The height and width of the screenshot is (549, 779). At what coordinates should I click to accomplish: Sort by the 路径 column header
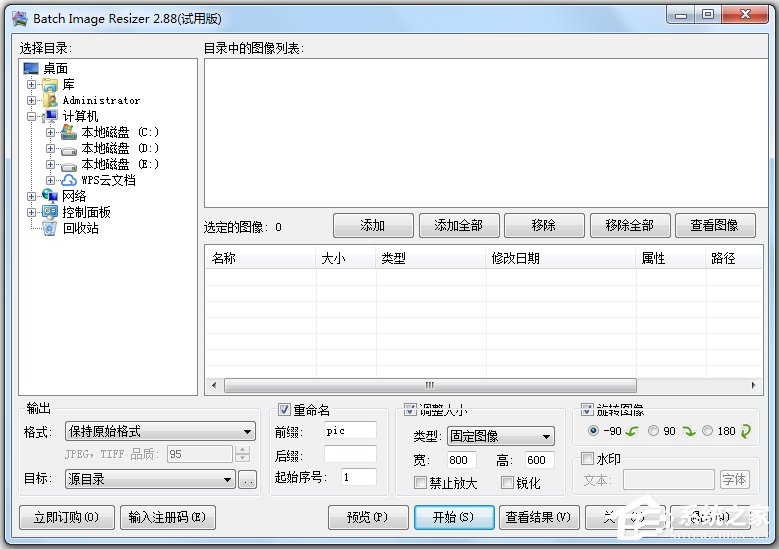click(x=734, y=258)
